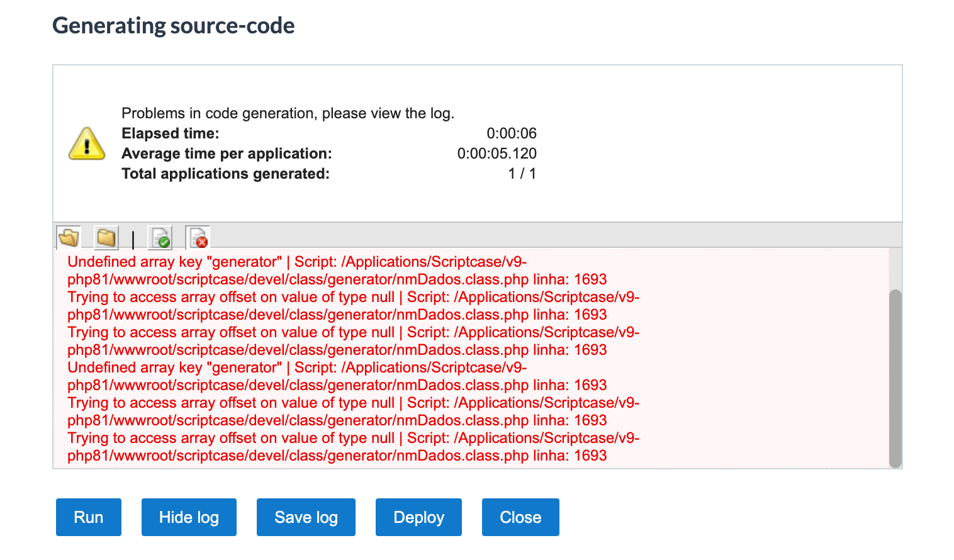
Task: Save the log to a file
Action: (x=306, y=517)
